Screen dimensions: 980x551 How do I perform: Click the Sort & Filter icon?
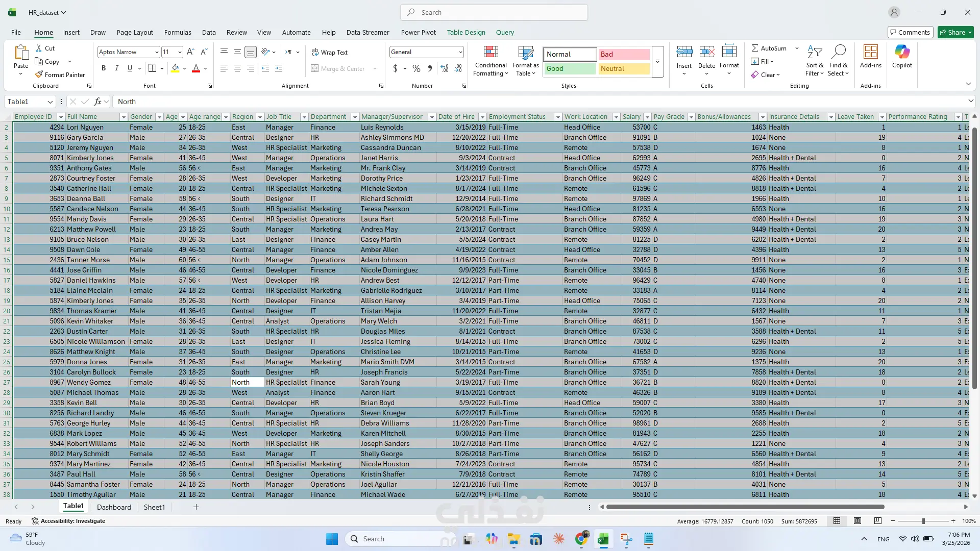[815, 52]
